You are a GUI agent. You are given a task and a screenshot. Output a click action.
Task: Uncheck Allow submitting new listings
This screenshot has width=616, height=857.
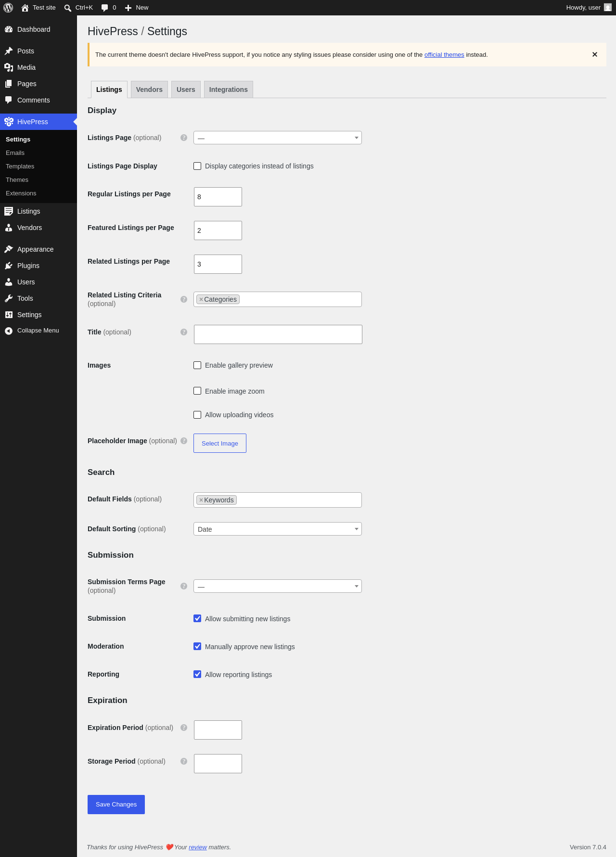[197, 618]
